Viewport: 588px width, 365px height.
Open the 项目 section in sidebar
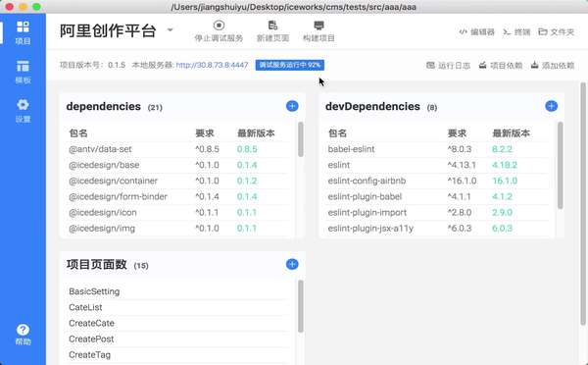(23, 32)
